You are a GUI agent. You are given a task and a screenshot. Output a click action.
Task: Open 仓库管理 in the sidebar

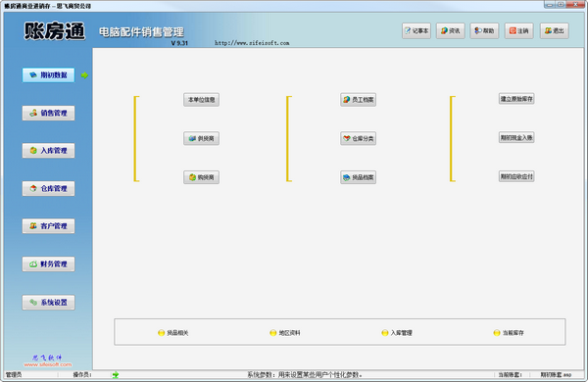pos(48,188)
